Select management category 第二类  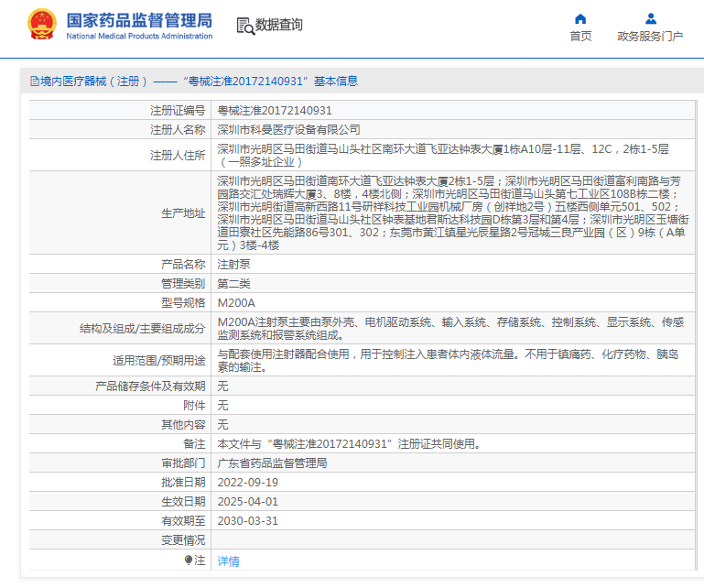(x=234, y=284)
